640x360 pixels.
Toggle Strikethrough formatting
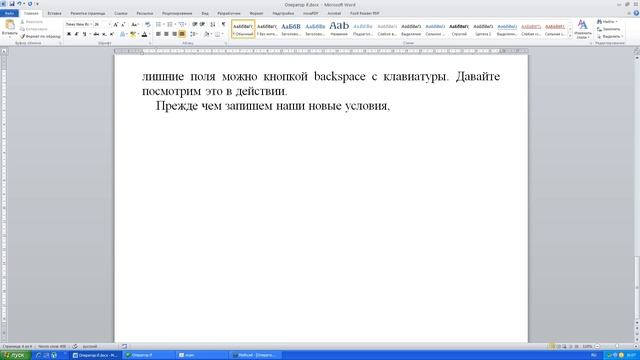click(96, 34)
